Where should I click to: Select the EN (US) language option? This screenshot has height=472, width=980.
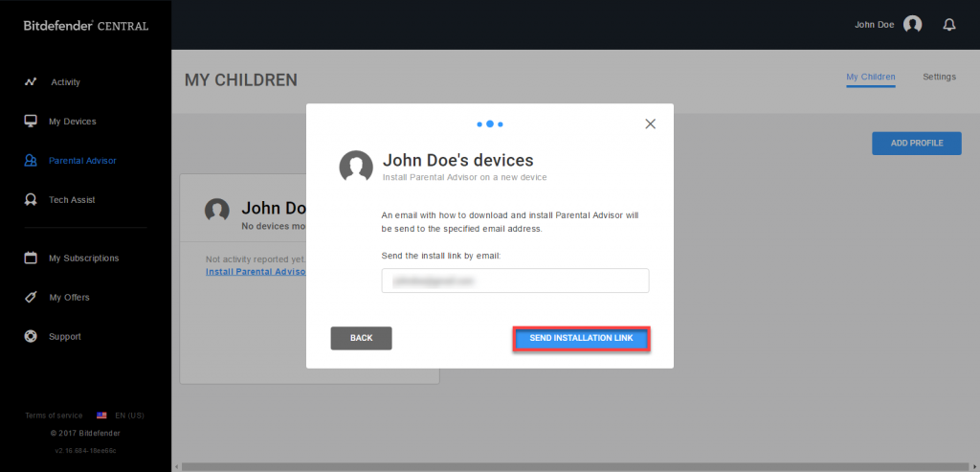[129, 416]
